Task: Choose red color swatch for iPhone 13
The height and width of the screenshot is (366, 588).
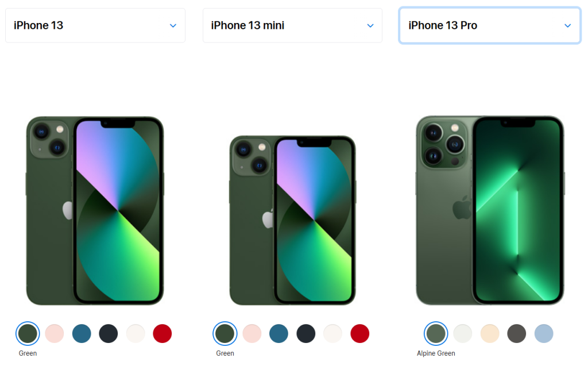Action: (x=163, y=333)
